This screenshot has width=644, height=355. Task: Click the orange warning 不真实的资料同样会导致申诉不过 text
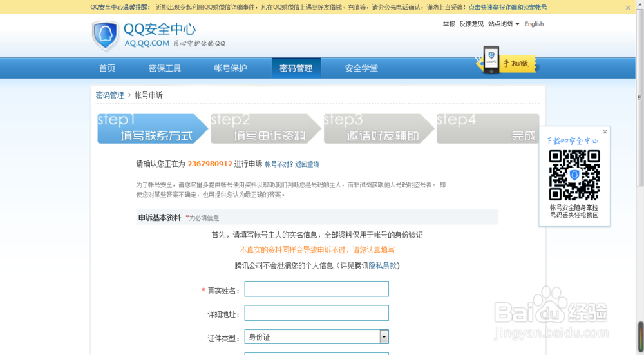coord(317,250)
